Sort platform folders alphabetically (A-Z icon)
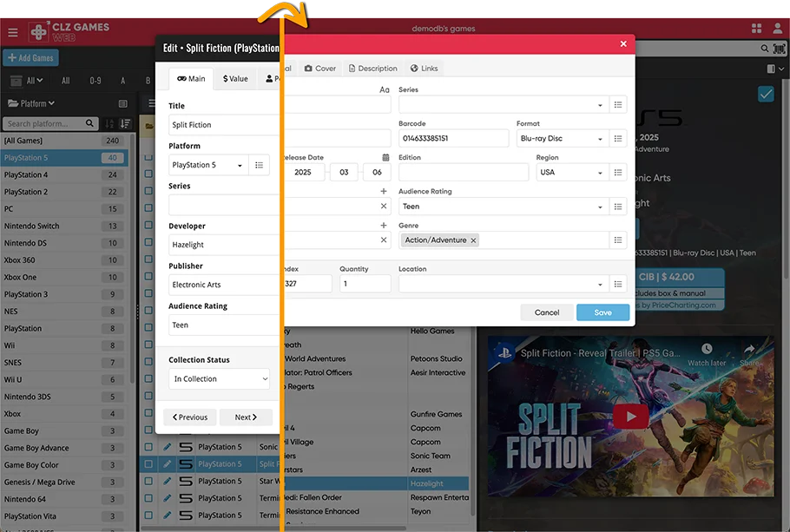The image size is (790, 532). 109,123
